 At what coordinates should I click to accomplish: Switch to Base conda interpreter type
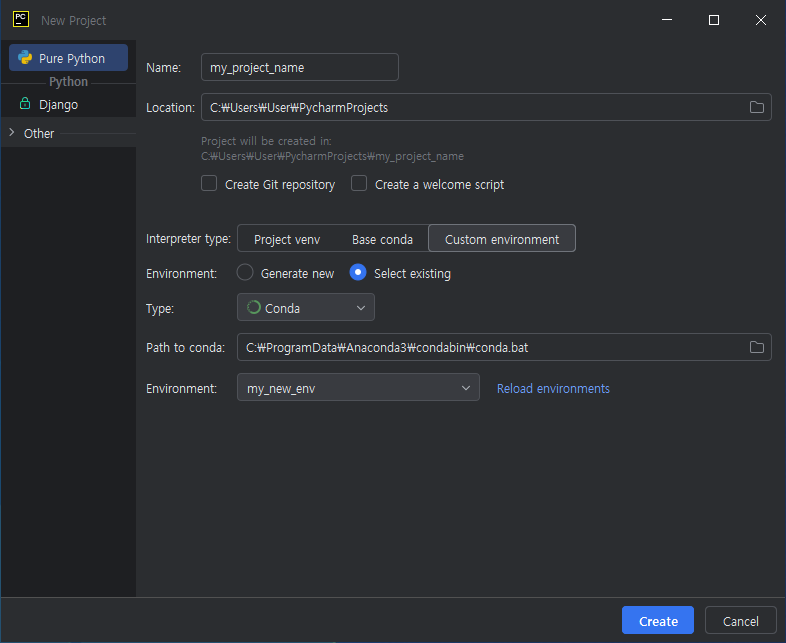coord(382,239)
